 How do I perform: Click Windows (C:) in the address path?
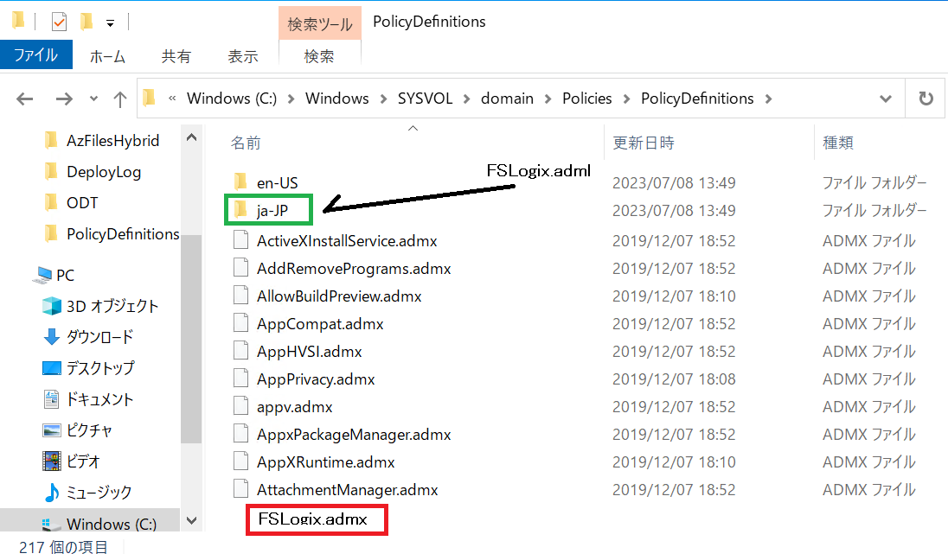pos(232,99)
